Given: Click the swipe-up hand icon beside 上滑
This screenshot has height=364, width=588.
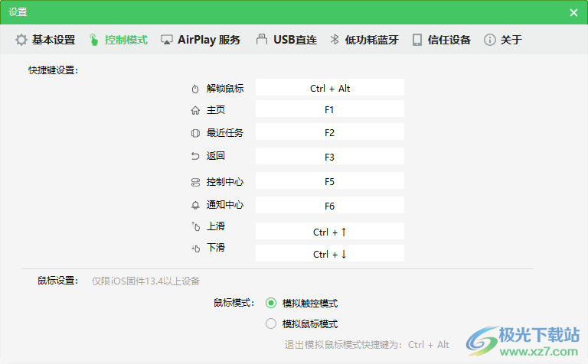Looking at the screenshot, I should pyautogui.click(x=195, y=226).
